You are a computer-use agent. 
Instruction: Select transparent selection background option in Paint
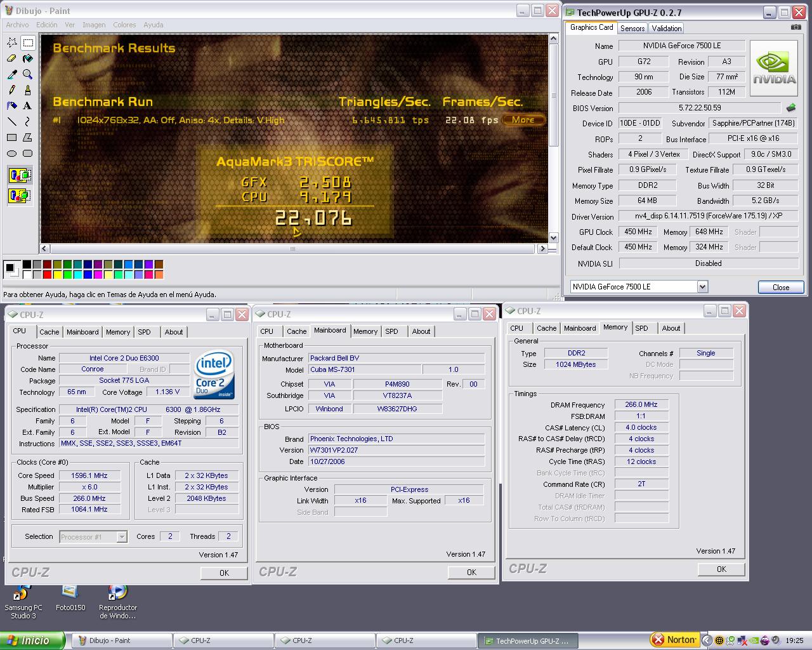(x=20, y=195)
